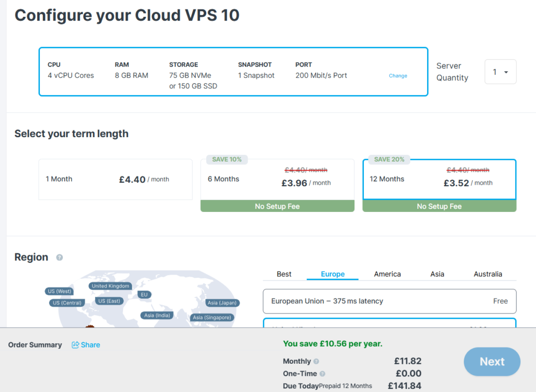
Task: Click the Asia (Singapore) map marker
Action: point(211,317)
